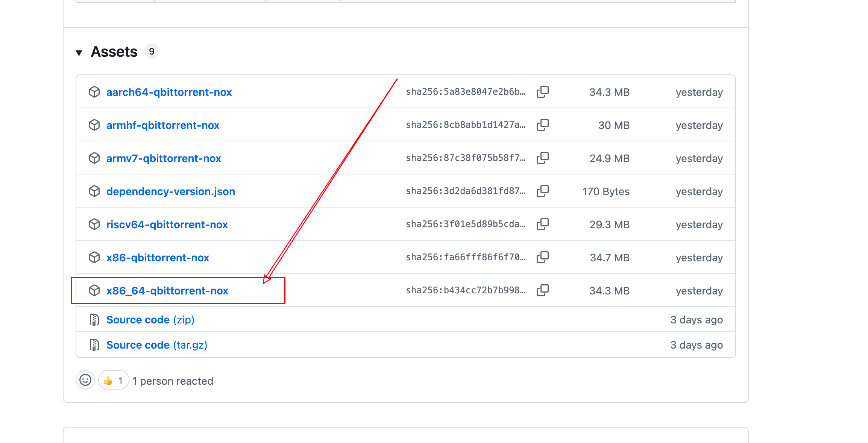Copy sha256 hash for dependency-version.json
Screen dimensions: 868x443
click(x=542, y=191)
